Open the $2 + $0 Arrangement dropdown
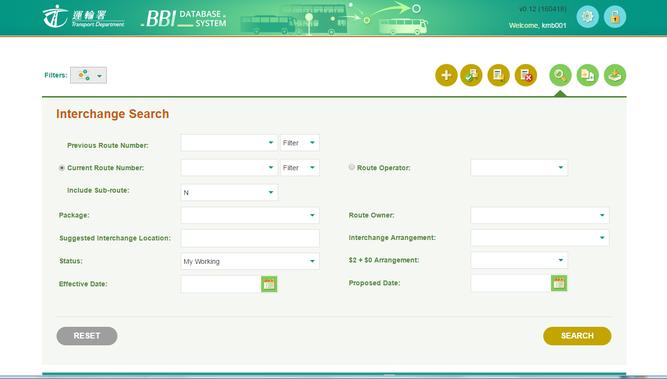This screenshot has width=667, height=379. coord(519,260)
